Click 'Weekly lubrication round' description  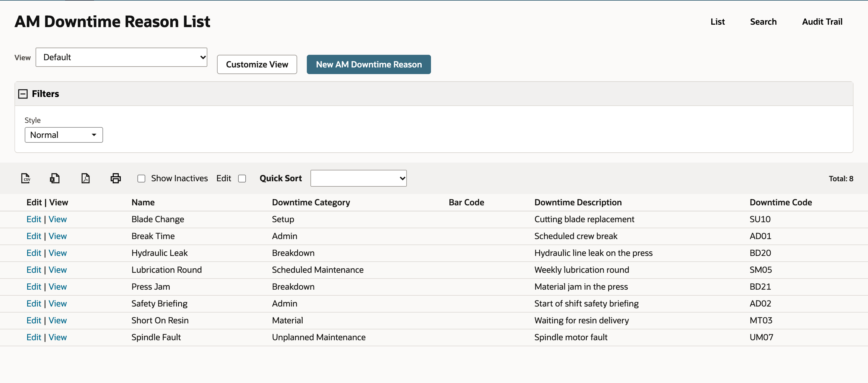581,270
